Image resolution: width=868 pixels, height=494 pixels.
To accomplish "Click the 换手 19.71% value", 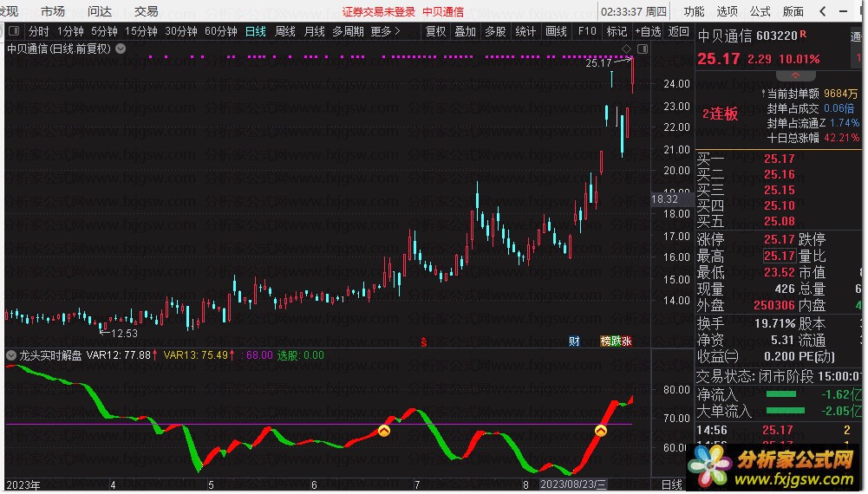I will (x=775, y=323).
